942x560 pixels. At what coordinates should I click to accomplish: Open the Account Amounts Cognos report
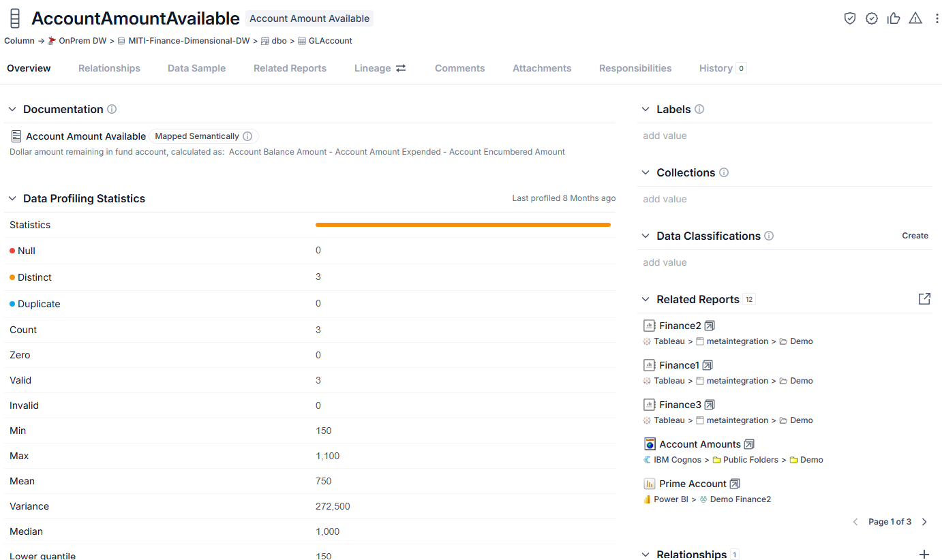[700, 444]
